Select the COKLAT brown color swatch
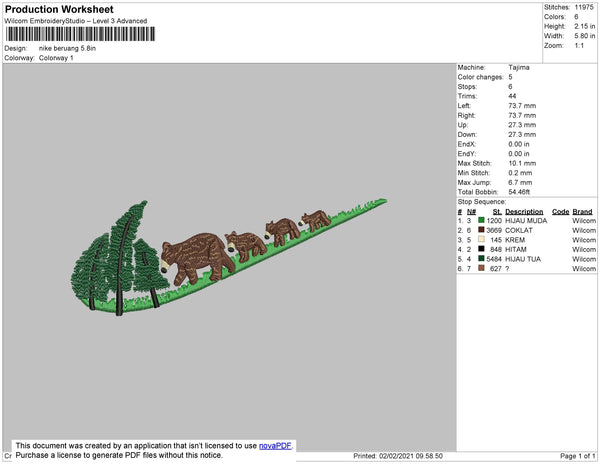Image resolution: width=600 pixels, height=464 pixels. coord(481,230)
